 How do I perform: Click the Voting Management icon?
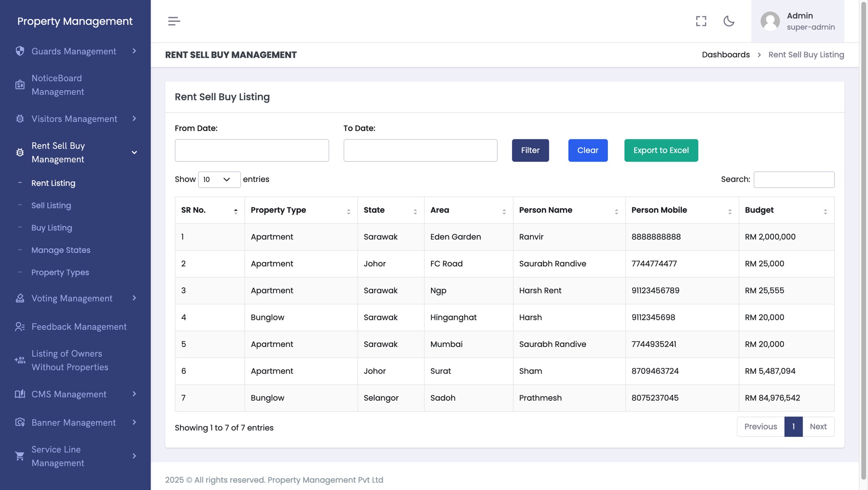click(x=20, y=298)
